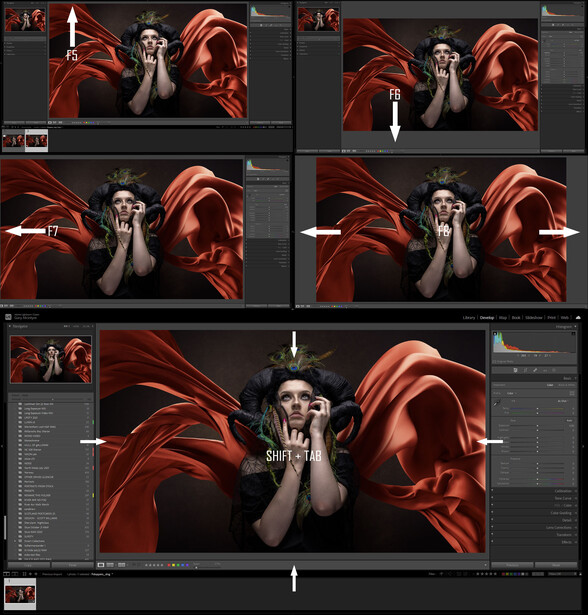588x615 pixels.
Task: Select the Crop Overlay tool
Action: tap(525, 370)
